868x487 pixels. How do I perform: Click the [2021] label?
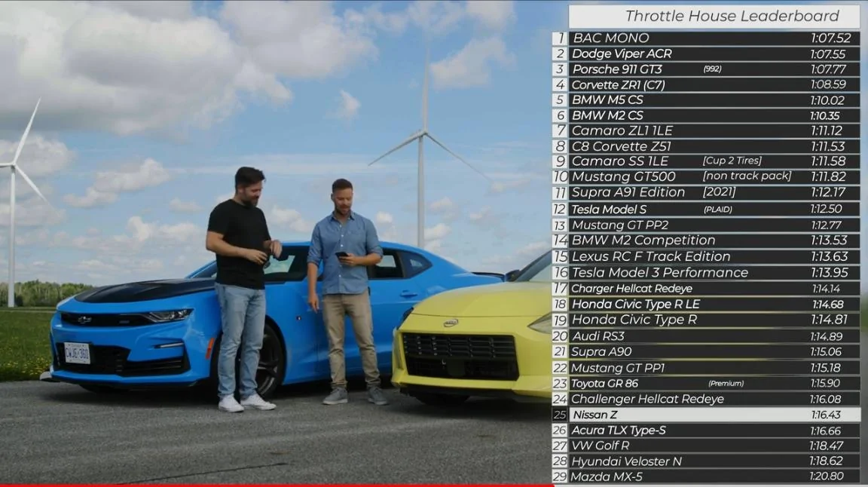pyautogui.click(x=719, y=192)
